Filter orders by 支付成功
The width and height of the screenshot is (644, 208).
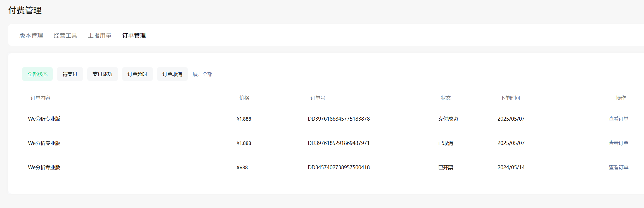click(x=103, y=74)
